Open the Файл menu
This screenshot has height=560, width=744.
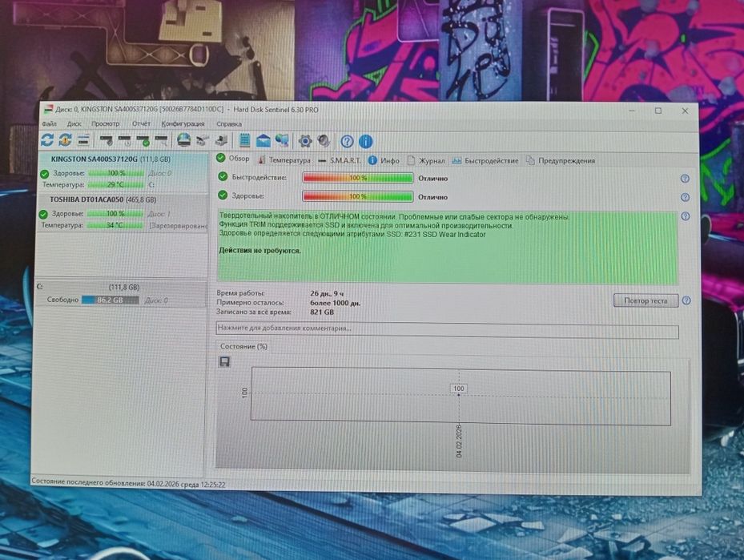pyautogui.click(x=50, y=124)
